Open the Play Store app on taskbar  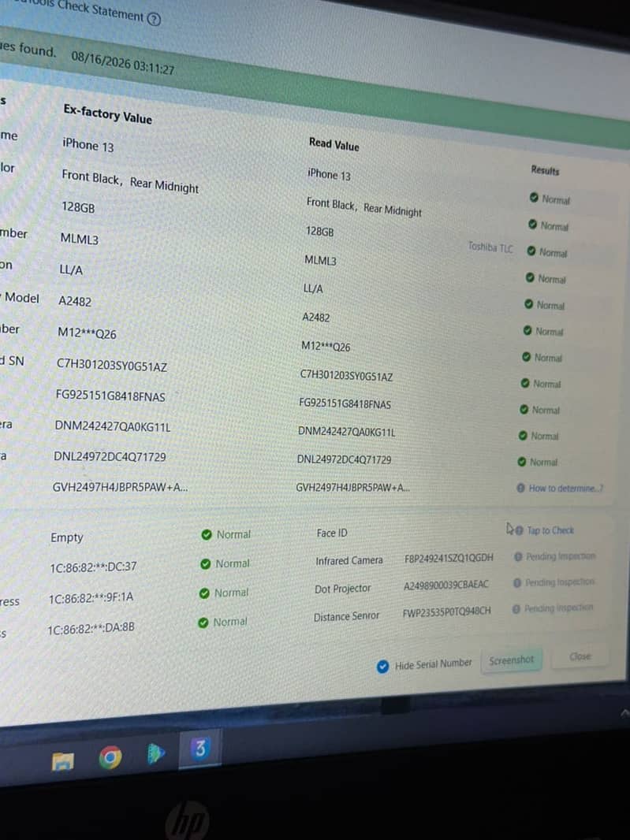155,753
